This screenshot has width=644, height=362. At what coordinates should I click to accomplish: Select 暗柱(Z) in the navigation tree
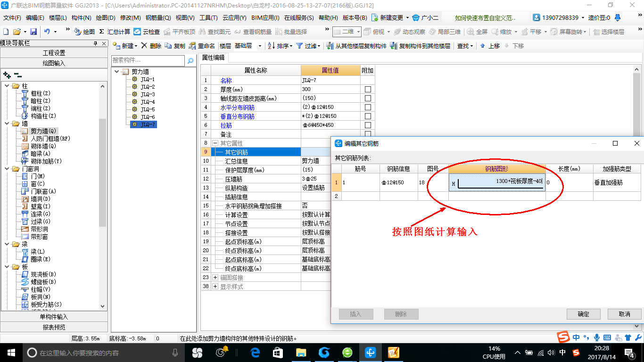pos(41,101)
